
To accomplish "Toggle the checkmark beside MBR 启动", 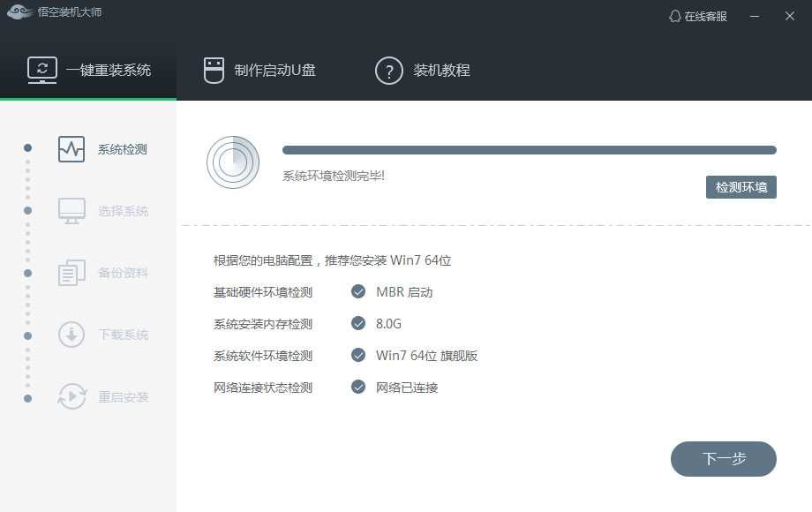I will (358, 292).
